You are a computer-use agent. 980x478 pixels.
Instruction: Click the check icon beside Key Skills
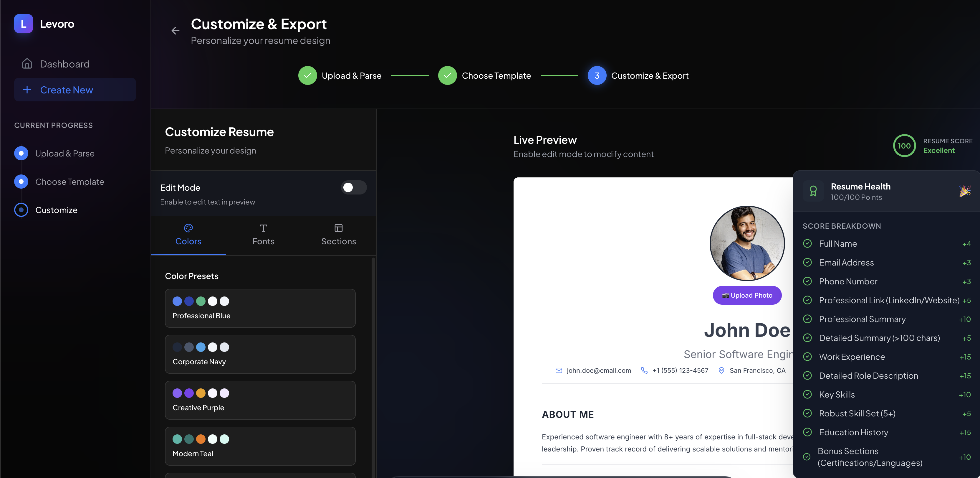point(807,394)
